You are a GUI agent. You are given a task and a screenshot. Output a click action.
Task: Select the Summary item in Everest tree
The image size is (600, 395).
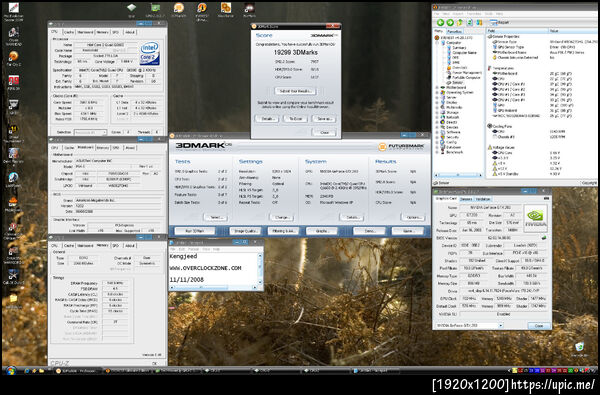[x=457, y=48]
